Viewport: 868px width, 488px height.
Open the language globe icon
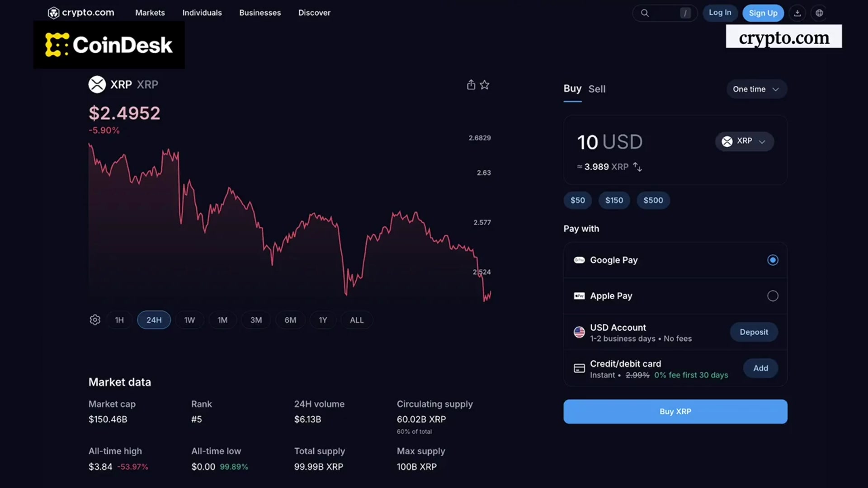click(x=819, y=13)
